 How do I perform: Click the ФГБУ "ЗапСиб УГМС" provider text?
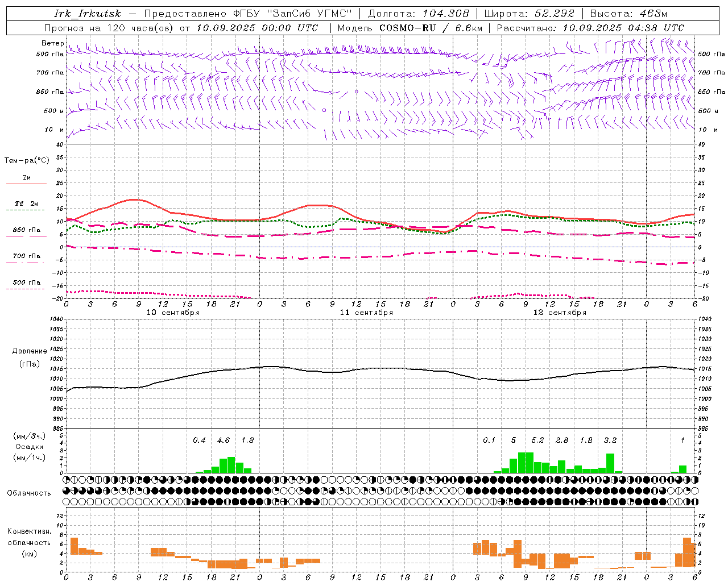pyautogui.click(x=293, y=14)
